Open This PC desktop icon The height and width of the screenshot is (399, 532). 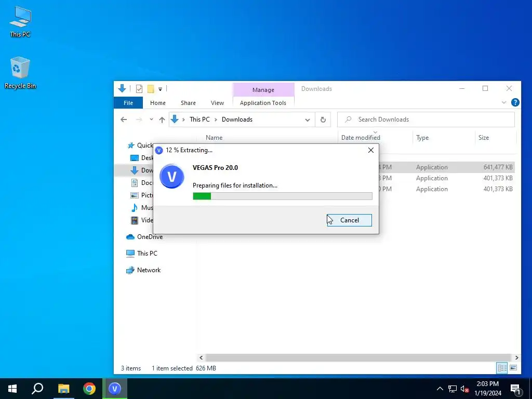click(20, 22)
